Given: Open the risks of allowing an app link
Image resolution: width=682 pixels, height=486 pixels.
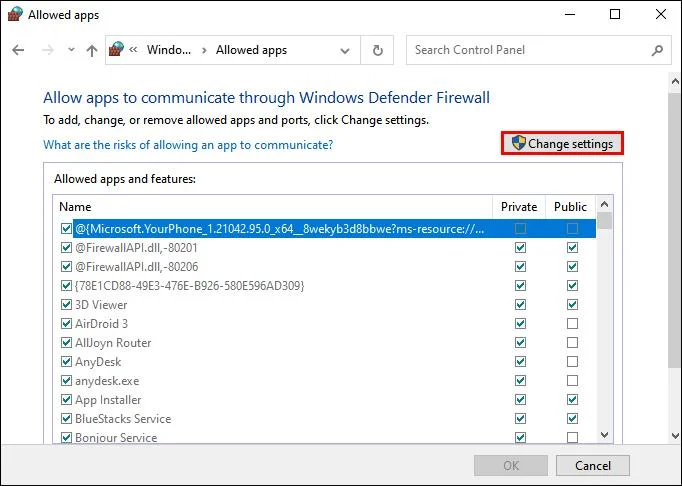Looking at the screenshot, I should (x=188, y=144).
